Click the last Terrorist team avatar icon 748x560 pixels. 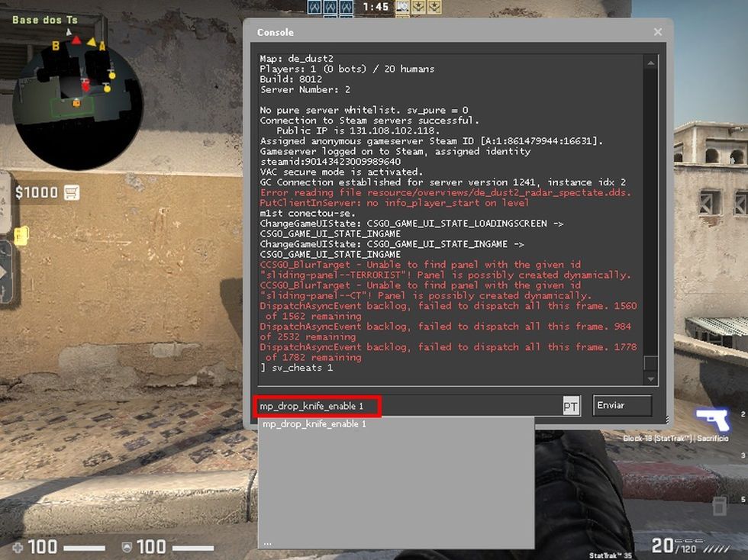(x=434, y=7)
